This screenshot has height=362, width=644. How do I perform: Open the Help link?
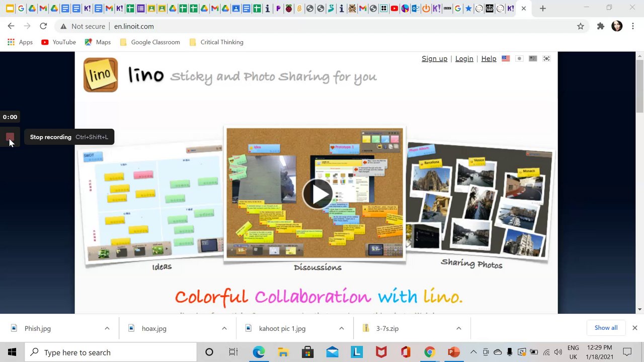point(489,58)
